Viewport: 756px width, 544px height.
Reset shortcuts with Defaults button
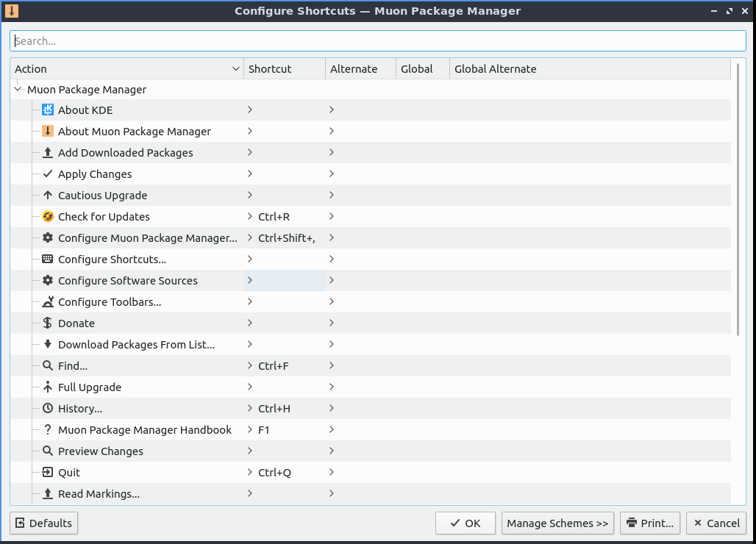pos(44,523)
